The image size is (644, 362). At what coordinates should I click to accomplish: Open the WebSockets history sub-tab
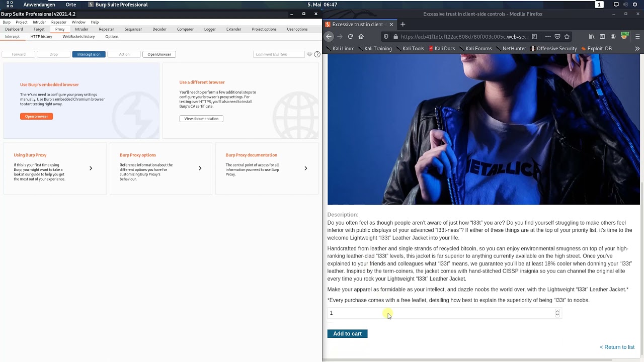pyautogui.click(x=78, y=37)
